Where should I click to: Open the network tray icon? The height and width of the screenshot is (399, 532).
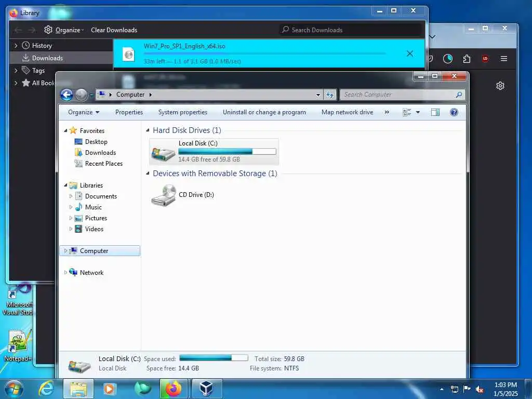point(454,390)
